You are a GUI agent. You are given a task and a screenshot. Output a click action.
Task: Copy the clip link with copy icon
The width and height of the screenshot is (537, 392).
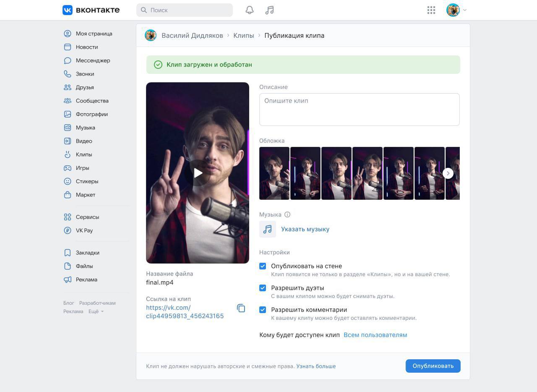pos(241,308)
